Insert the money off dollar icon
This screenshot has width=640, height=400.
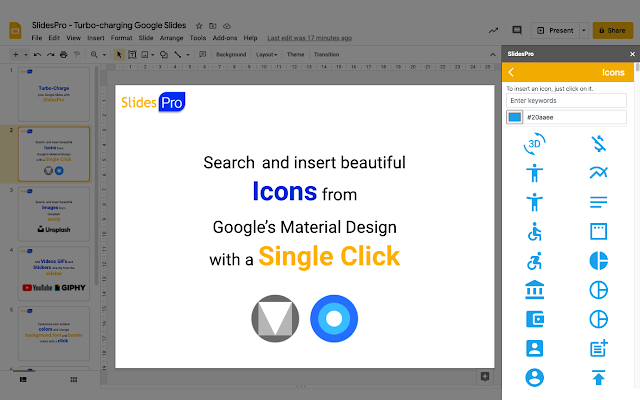598,144
